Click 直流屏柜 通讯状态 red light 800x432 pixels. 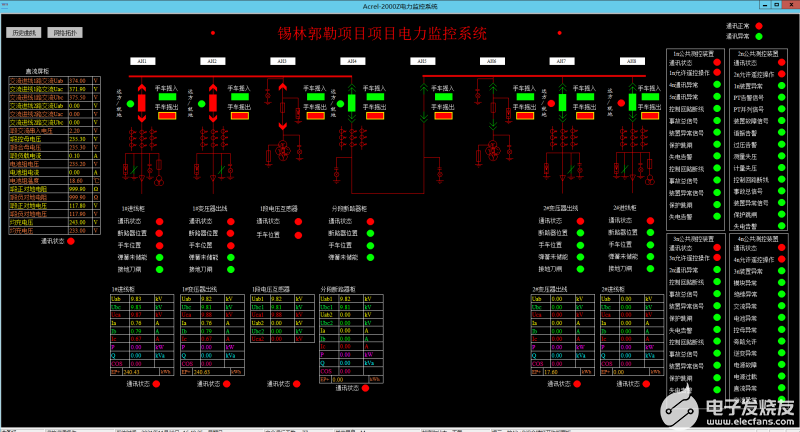pos(71,241)
